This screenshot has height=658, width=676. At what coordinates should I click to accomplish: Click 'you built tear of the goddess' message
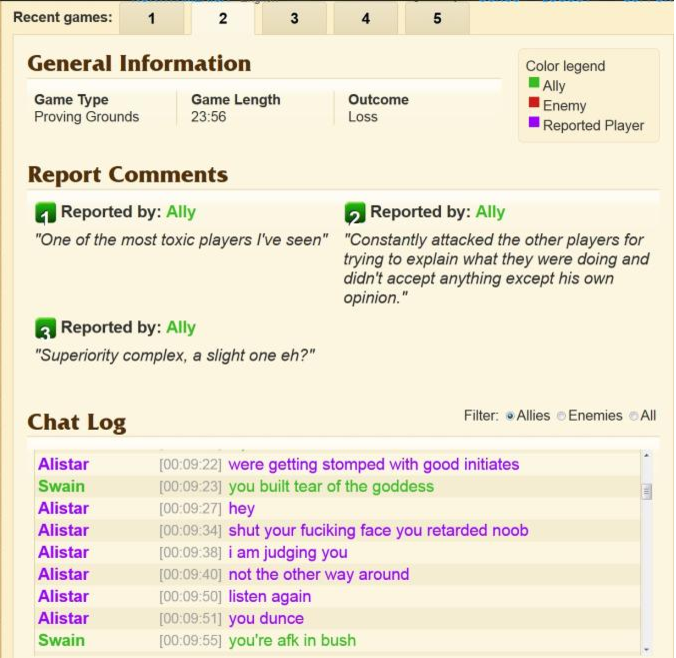coord(331,486)
